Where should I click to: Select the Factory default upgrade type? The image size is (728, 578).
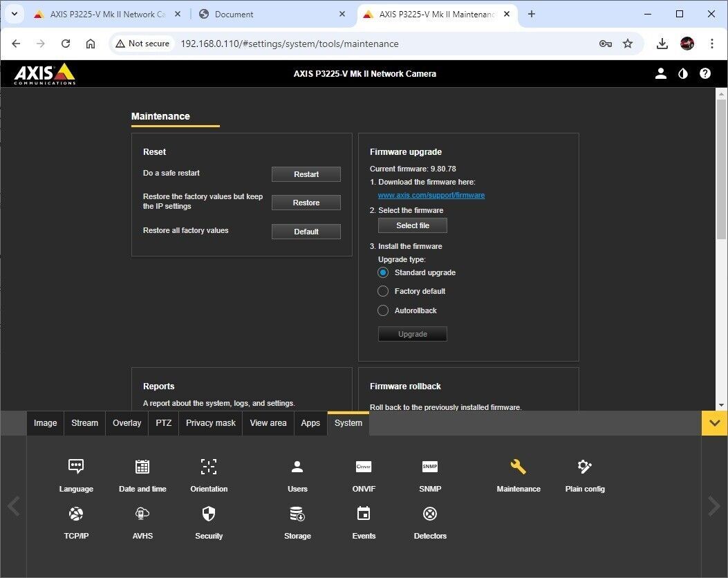[382, 291]
